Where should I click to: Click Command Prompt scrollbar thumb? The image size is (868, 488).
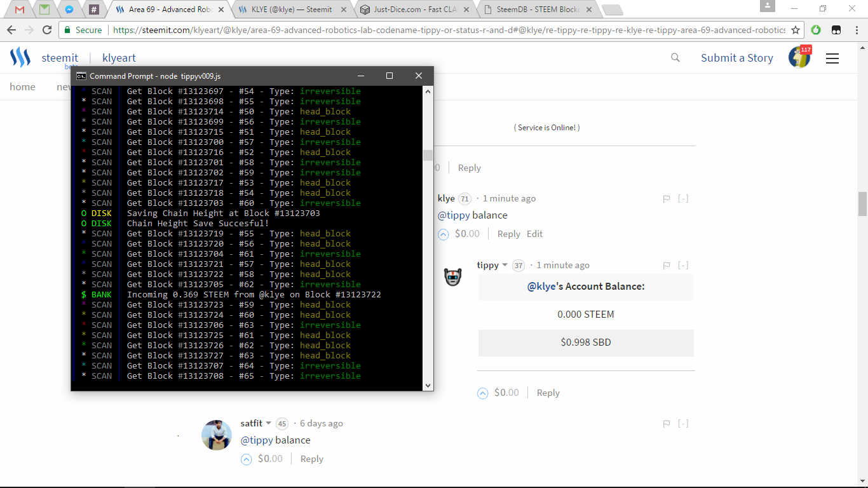[428, 156]
